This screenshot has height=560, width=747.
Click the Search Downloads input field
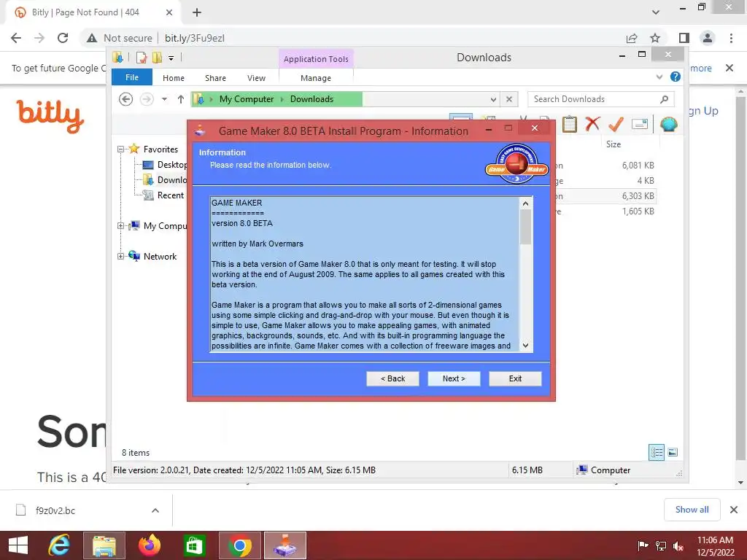point(595,99)
